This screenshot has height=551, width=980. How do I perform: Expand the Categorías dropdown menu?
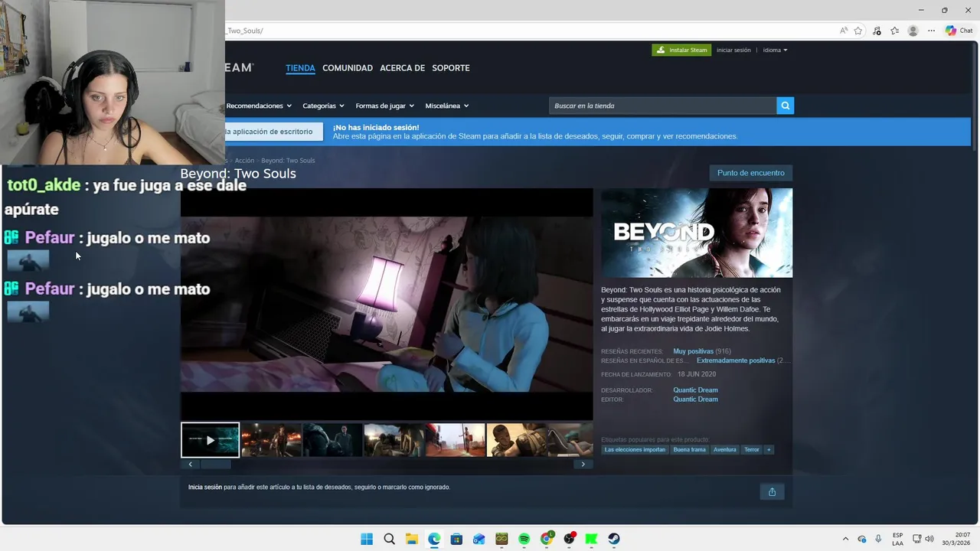(323, 106)
